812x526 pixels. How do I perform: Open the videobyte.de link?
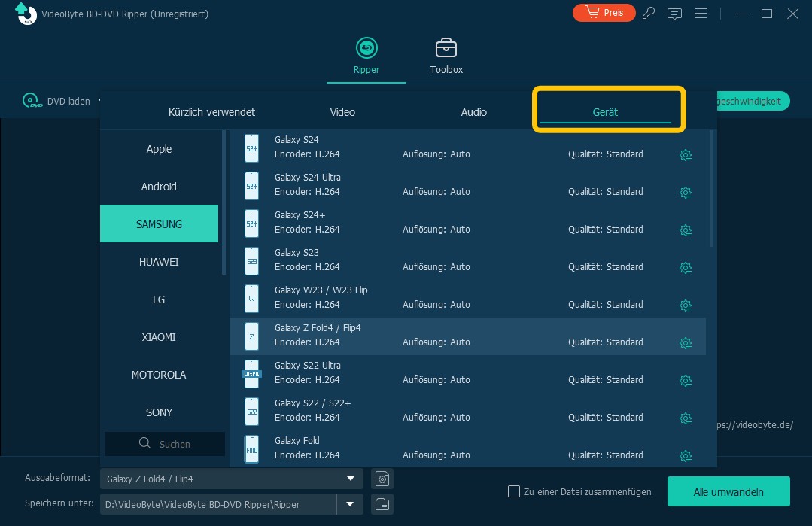(755, 424)
